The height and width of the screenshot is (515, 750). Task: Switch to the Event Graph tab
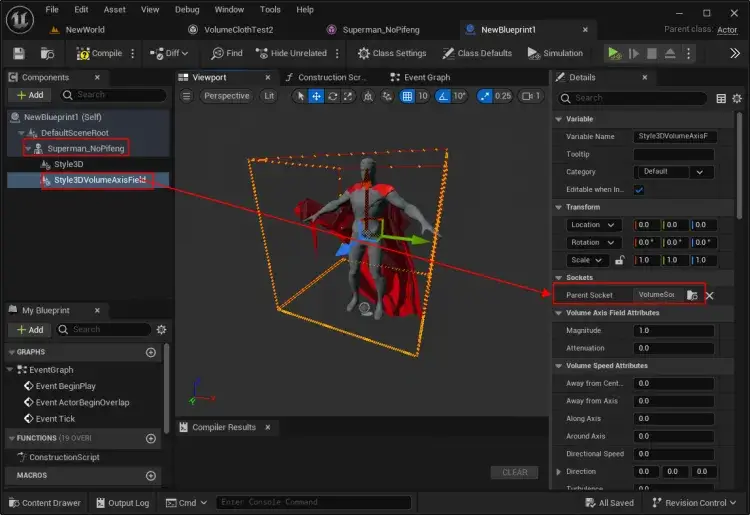click(426, 77)
